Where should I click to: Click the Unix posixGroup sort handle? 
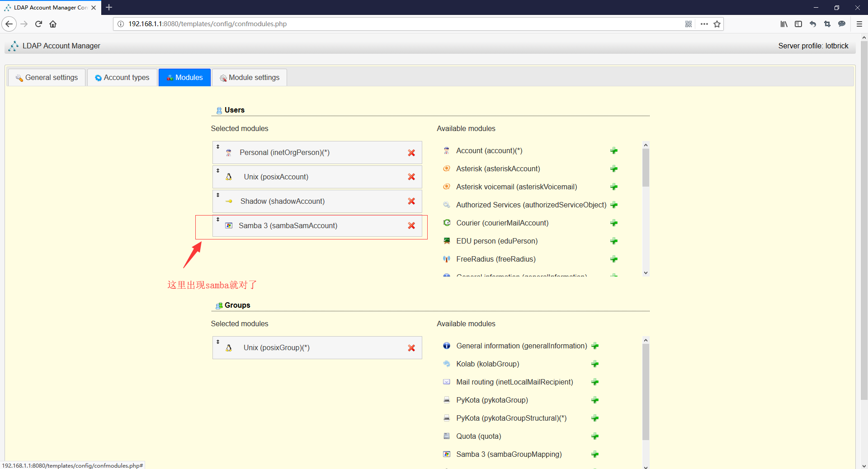(x=218, y=342)
